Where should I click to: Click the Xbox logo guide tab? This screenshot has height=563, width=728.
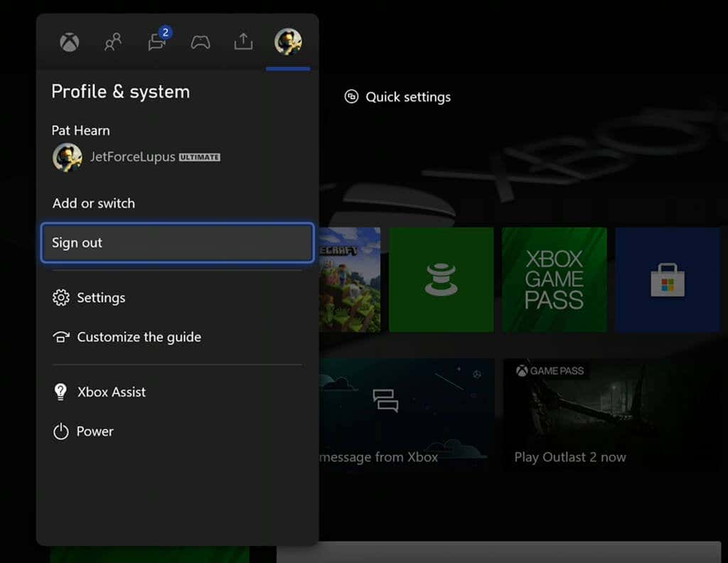pyautogui.click(x=69, y=43)
